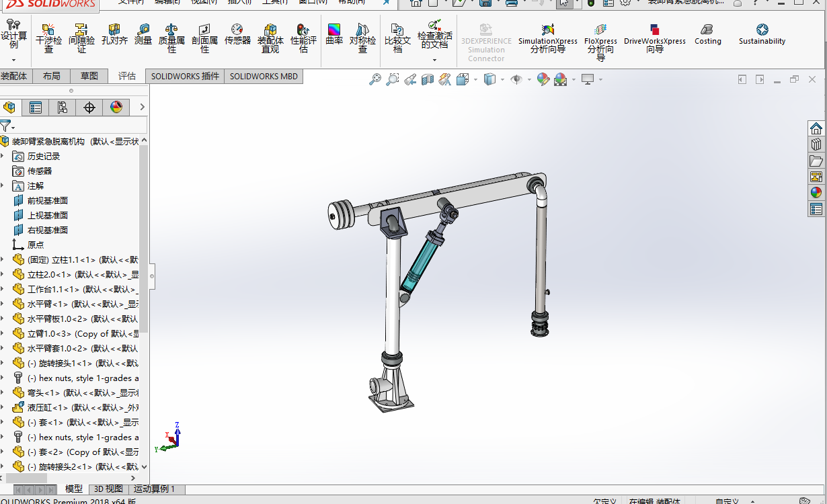827x504 pixels.
Task: Expand the 液压缸<1> component node
Action: coord(2,407)
